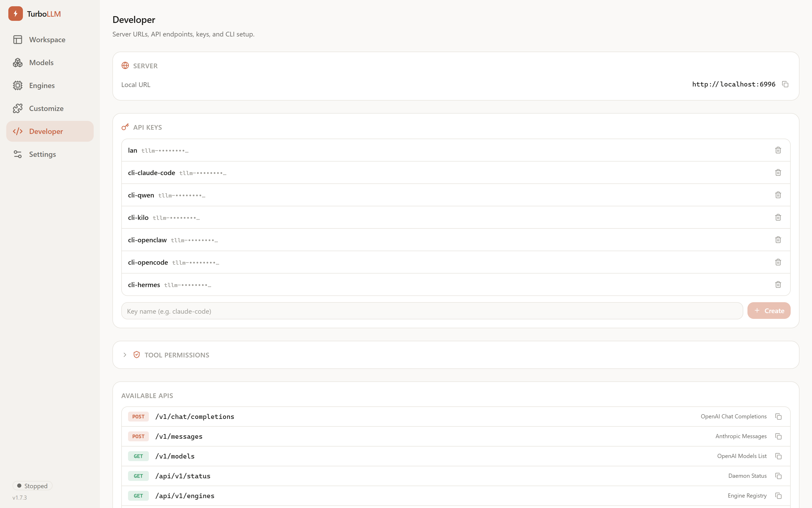
Task: Click the API Keys key icon
Action: [x=125, y=127]
